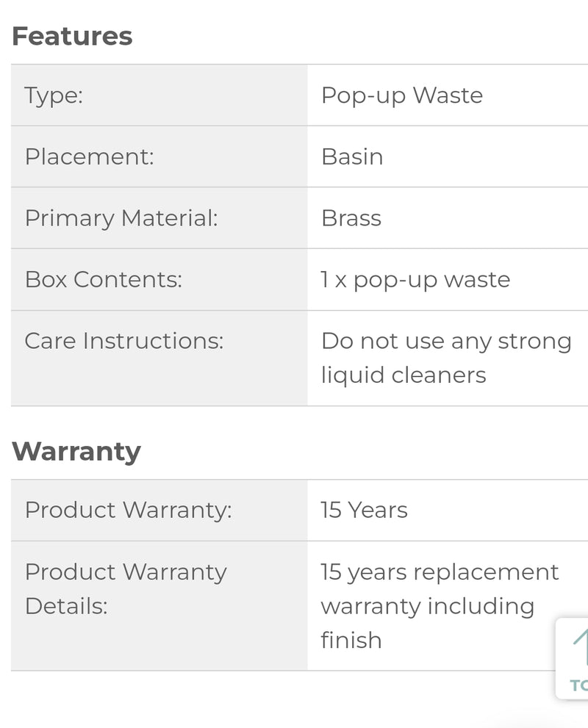The width and height of the screenshot is (588, 728).
Task: Select the 'Box Contents:' label
Action: (x=103, y=280)
